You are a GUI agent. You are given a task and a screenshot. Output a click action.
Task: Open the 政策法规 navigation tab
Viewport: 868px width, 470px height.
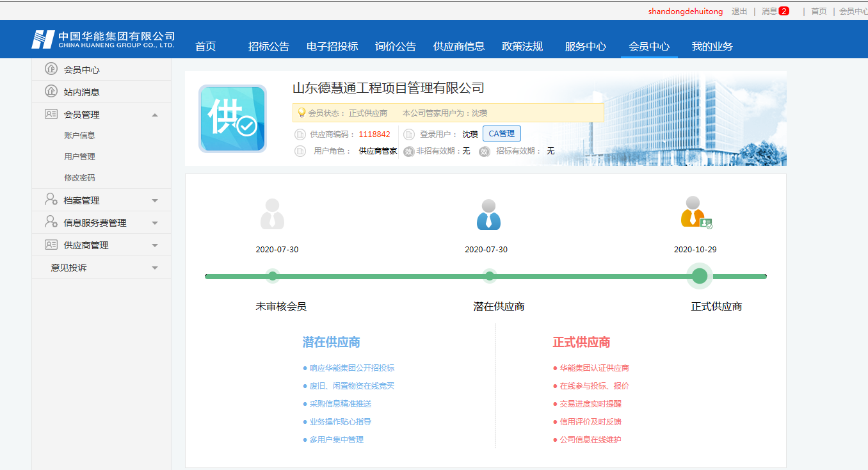click(522, 46)
